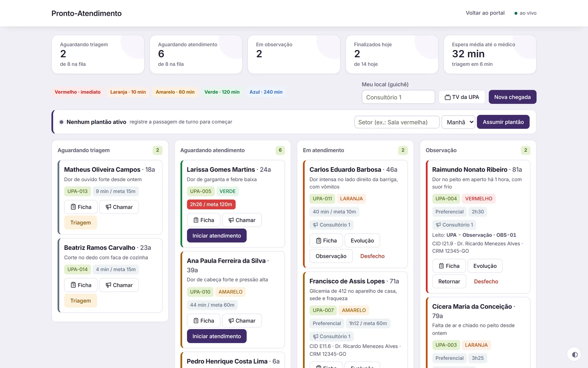
Task: Click patient name Pedro Henrique Costa Lima
Action: tap(227, 361)
